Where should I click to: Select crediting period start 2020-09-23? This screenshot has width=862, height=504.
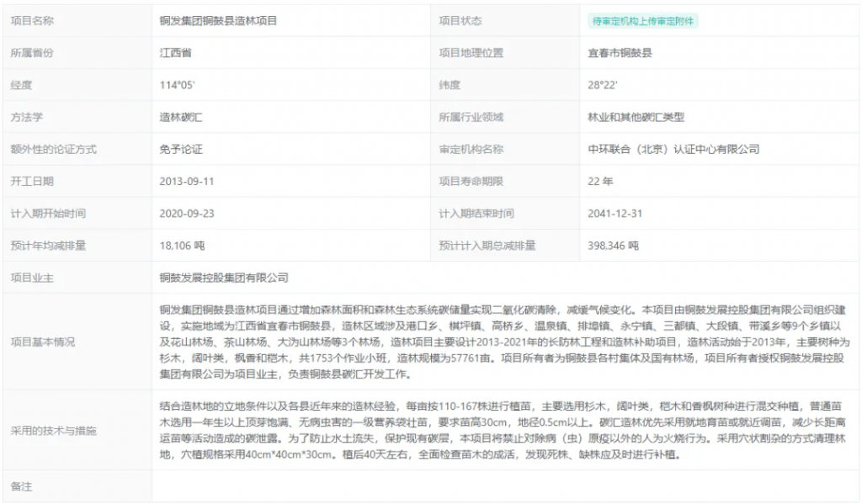click(187, 214)
